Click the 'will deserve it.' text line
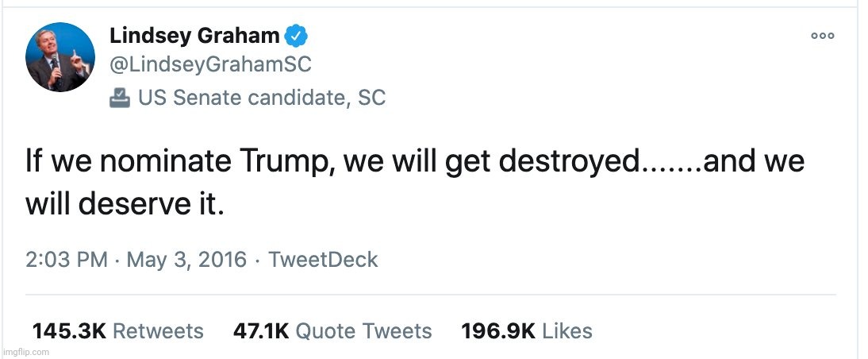This screenshot has height=359, width=868. pos(125,205)
